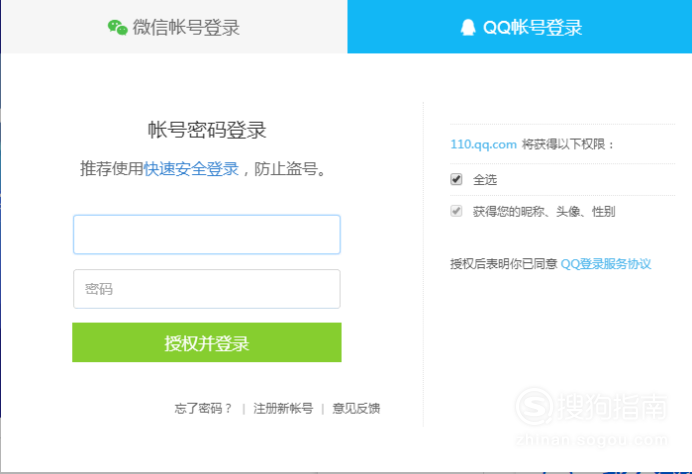The width and height of the screenshot is (692, 474).
Task: Toggle the 全选 checkbox
Action: (x=456, y=179)
